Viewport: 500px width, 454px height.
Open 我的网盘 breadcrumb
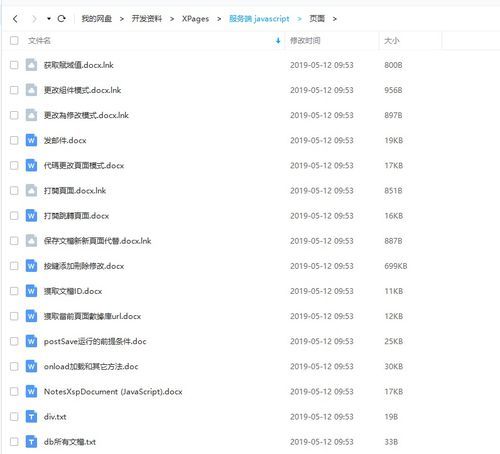[x=96, y=19]
